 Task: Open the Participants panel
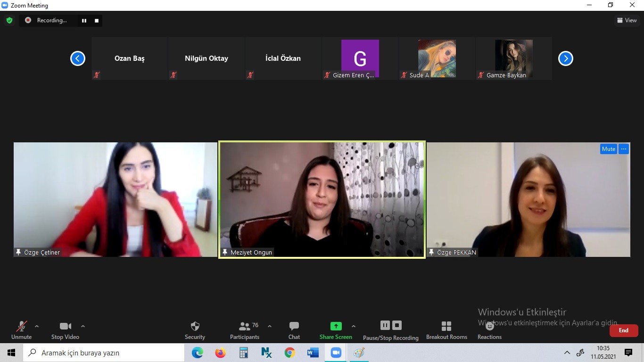pyautogui.click(x=245, y=330)
